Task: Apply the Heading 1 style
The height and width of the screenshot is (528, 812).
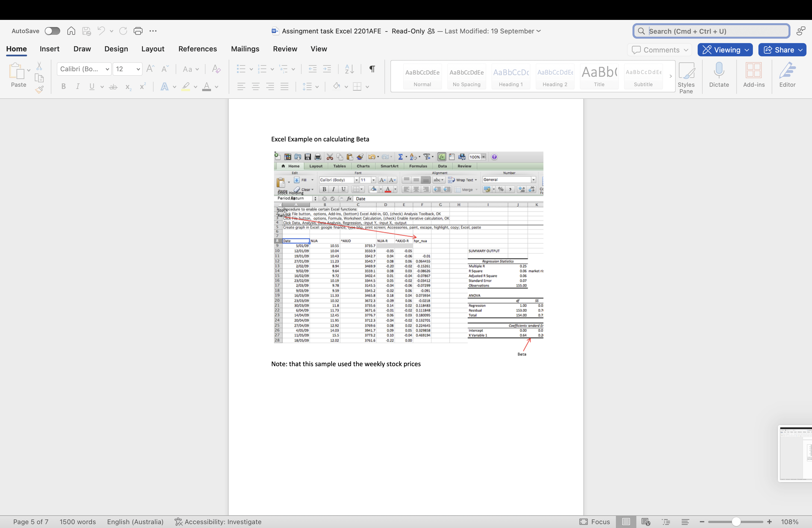Action: pos(510,76)
